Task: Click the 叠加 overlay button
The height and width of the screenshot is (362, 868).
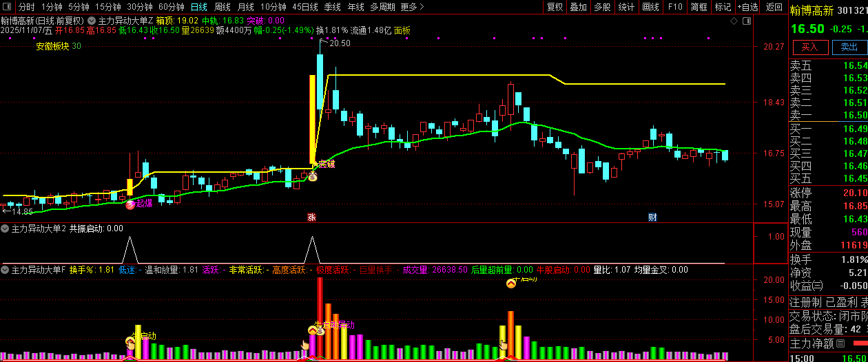Action: click(579, 7)
